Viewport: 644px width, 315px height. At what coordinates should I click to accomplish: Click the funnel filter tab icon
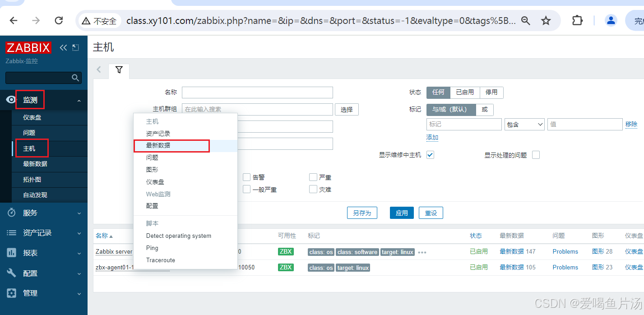(119, 70)
